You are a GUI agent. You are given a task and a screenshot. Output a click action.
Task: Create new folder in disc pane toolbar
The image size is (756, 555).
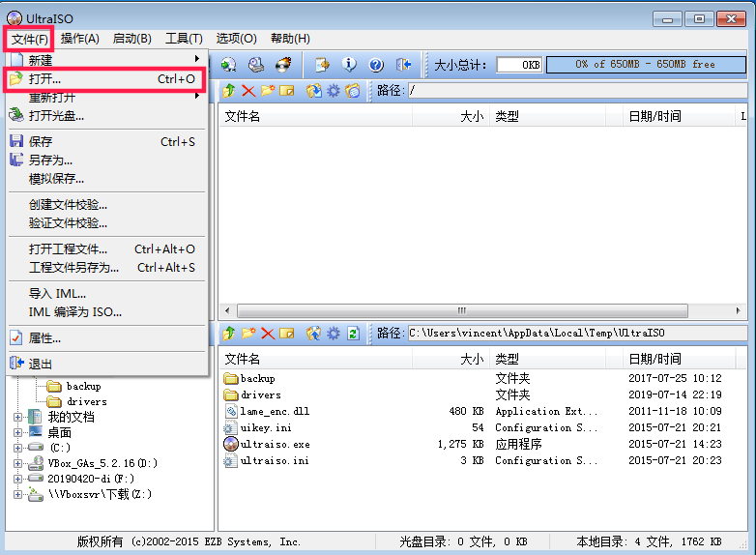click(x=268, y=90)
